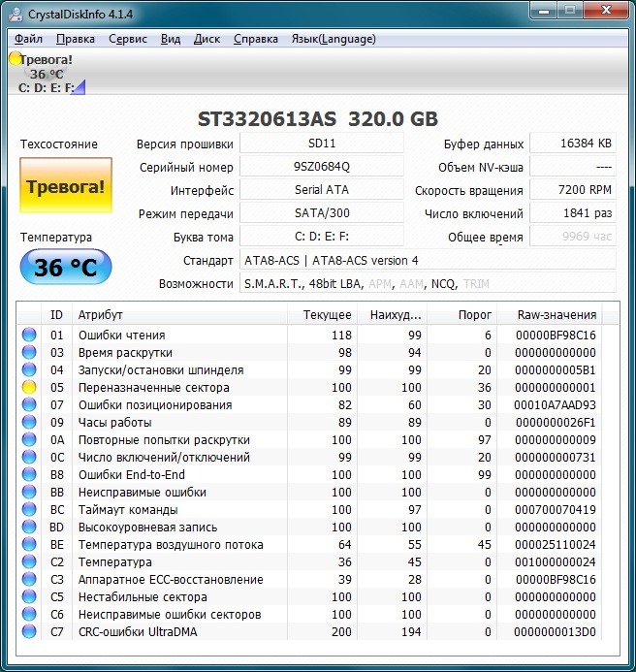Click the blue status circle for Ошибки чтения
636x672 pixels.
tap(29, 335)
